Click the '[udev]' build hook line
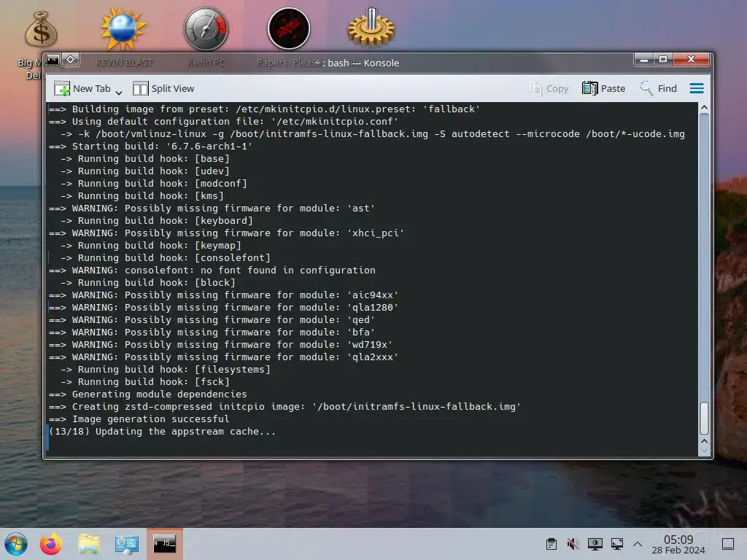747x560 pixels. tap(145, 171)
